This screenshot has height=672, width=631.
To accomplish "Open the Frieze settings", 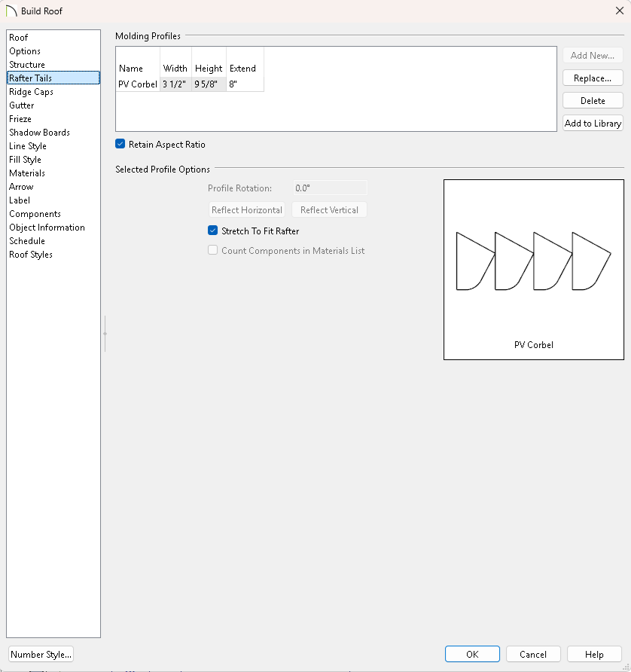I will point(20,119).
